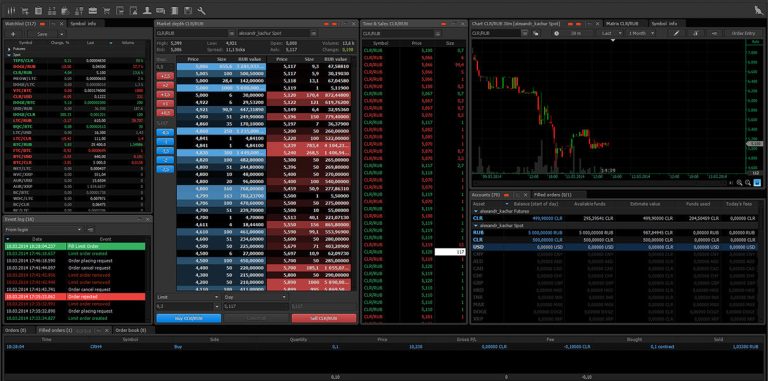Viewport: 768px width, 381px height.
Task: Click the wrench settings icon in toolbar
Action: 201,10
